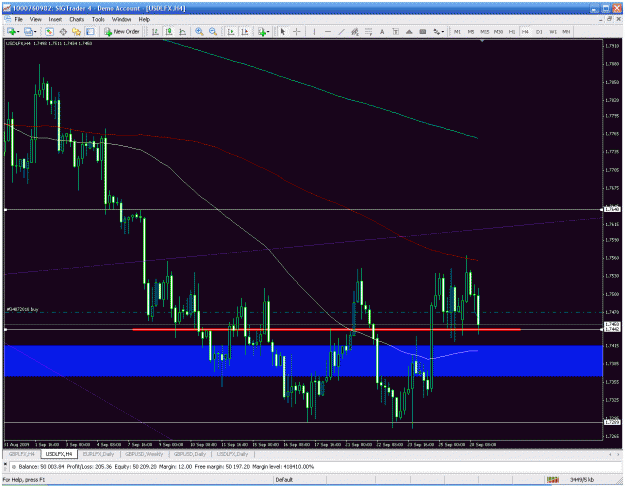Switch to the USDLFX,Daily chart tab
Image resolution: width=625 pixels, height=486 pixels.
click(x=232, y=454)
